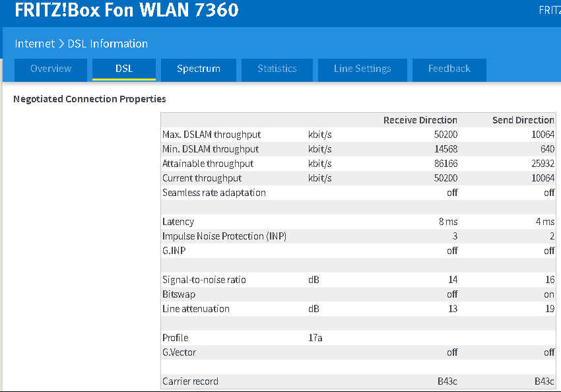
Task: Click the Internet breadcrumb link
Action: (34, 44)
